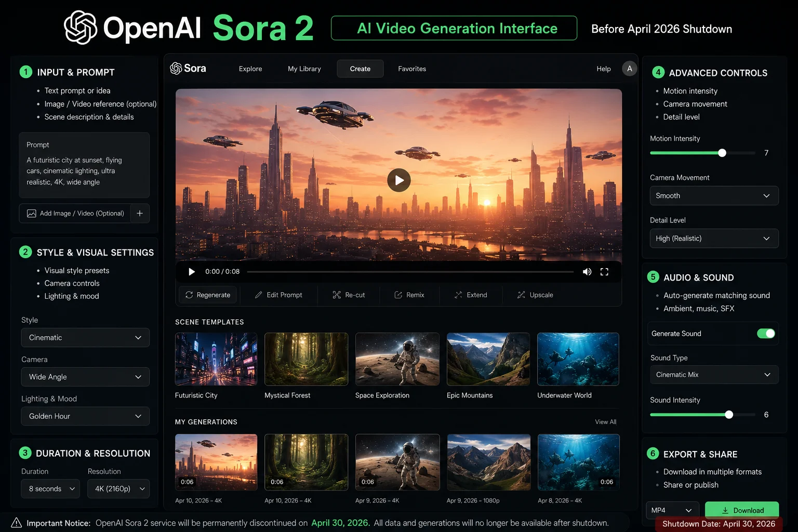
Task: Adjust the Motion Intensity slider
Action: coord(702,153)
